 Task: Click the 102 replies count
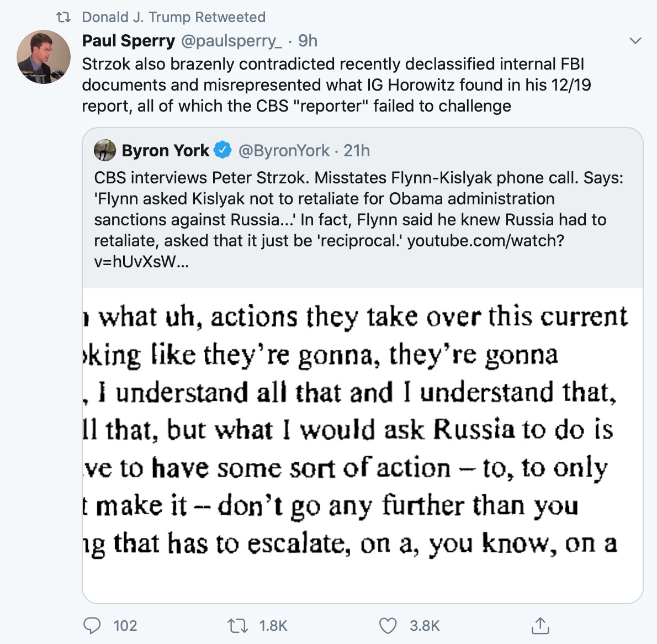pyautogui.click(x=125, y=625)
